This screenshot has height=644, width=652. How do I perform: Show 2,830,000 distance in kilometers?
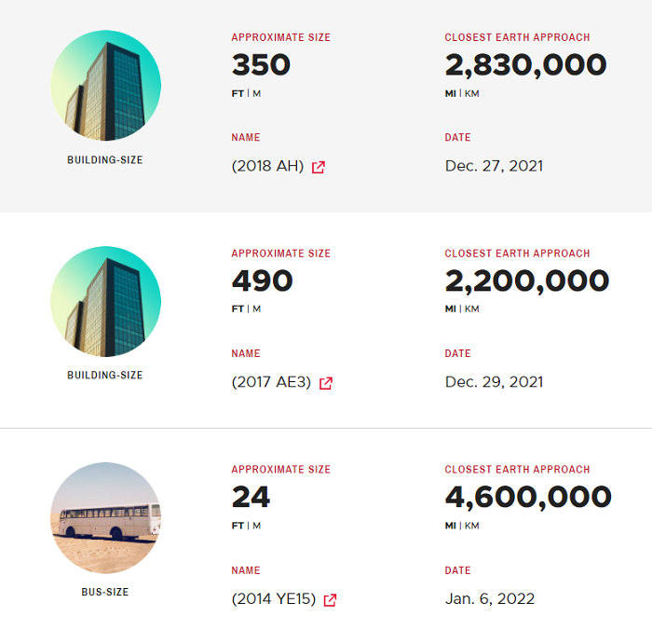472,93
